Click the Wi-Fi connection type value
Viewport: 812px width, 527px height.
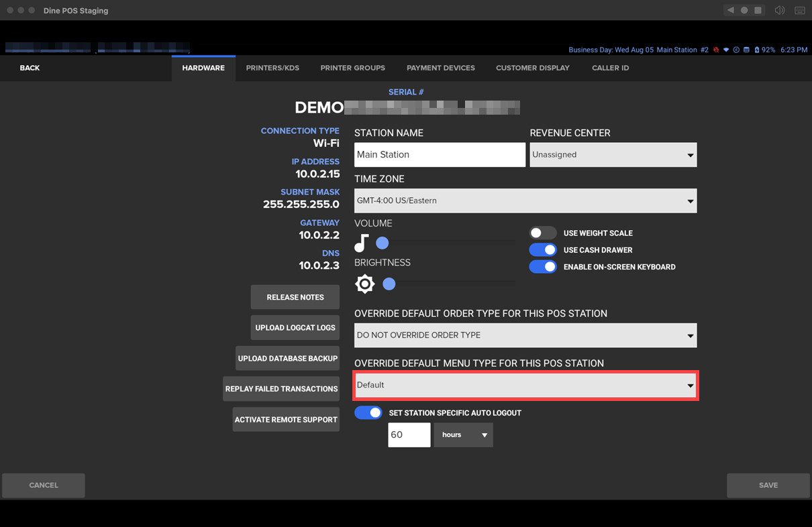pyautogui.click(x=326, y=143)
